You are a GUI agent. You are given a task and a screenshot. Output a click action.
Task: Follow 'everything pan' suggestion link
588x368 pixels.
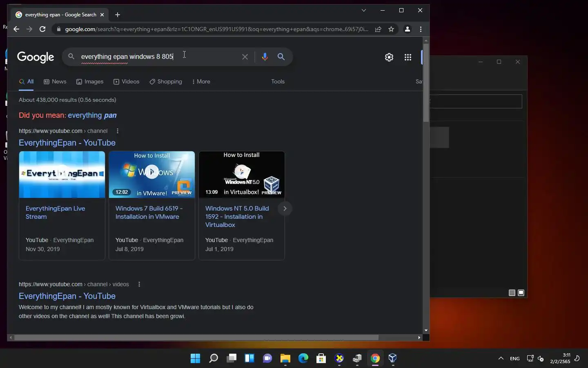pos(92,115)
